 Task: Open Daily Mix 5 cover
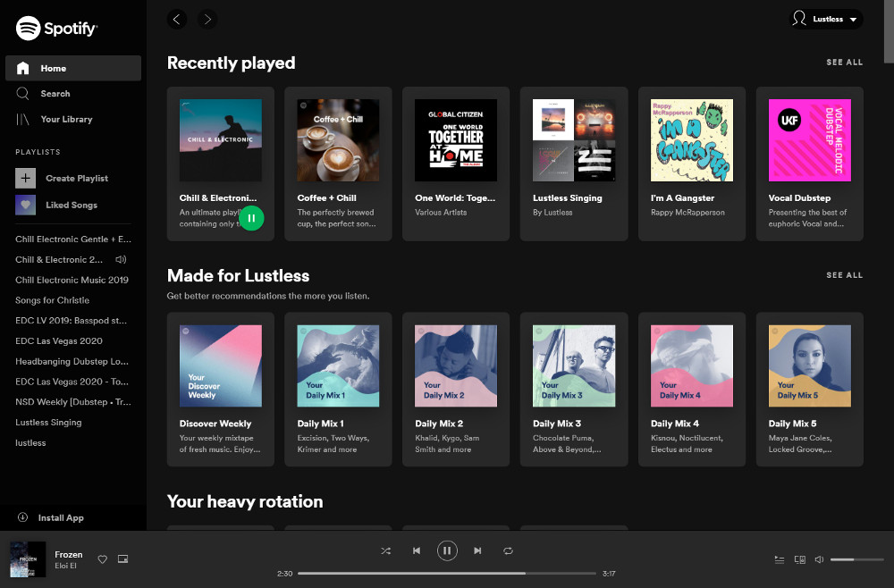point(810,365)
